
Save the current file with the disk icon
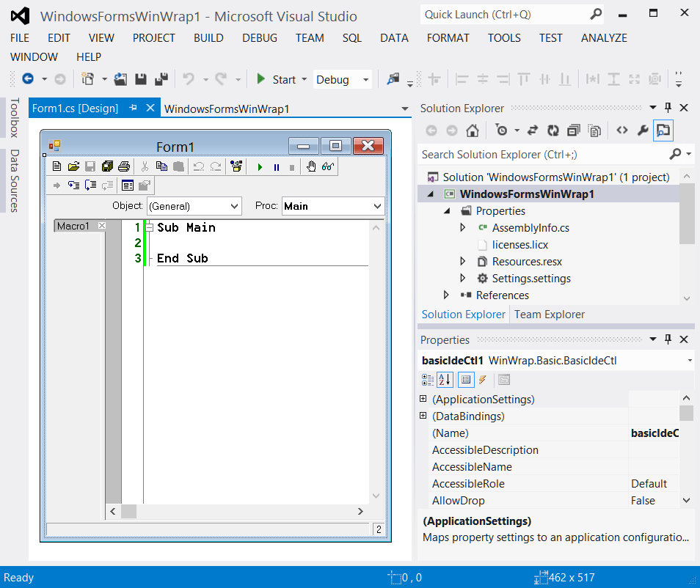141,79
